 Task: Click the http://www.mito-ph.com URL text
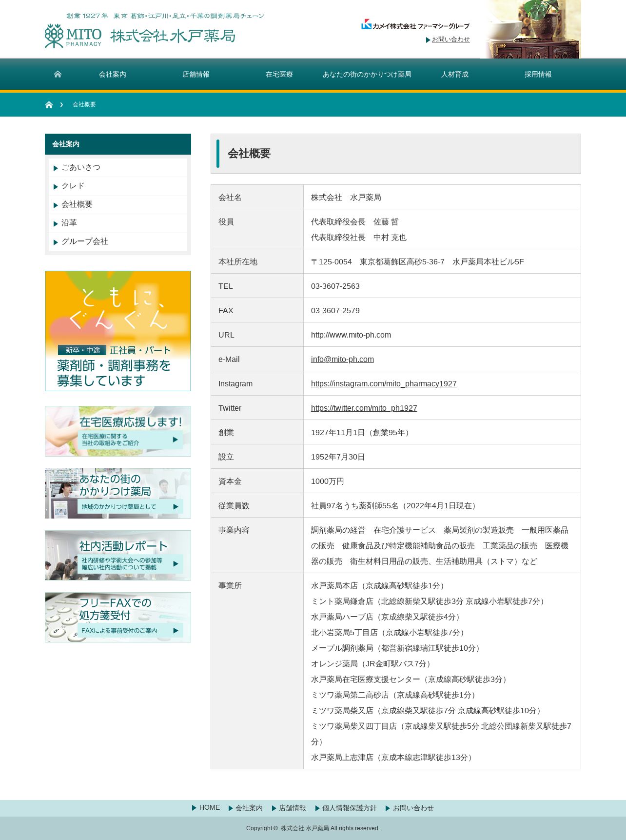[x=351, y=335]
